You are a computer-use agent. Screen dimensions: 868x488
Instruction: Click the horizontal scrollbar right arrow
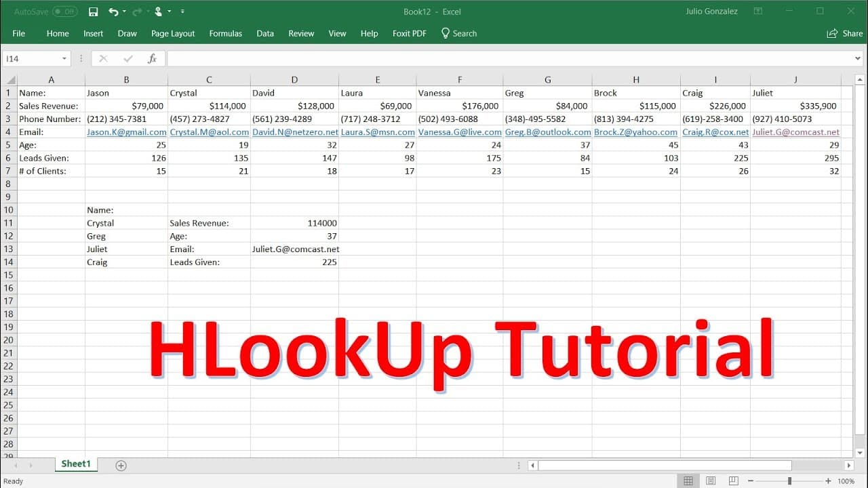[849, 466]
